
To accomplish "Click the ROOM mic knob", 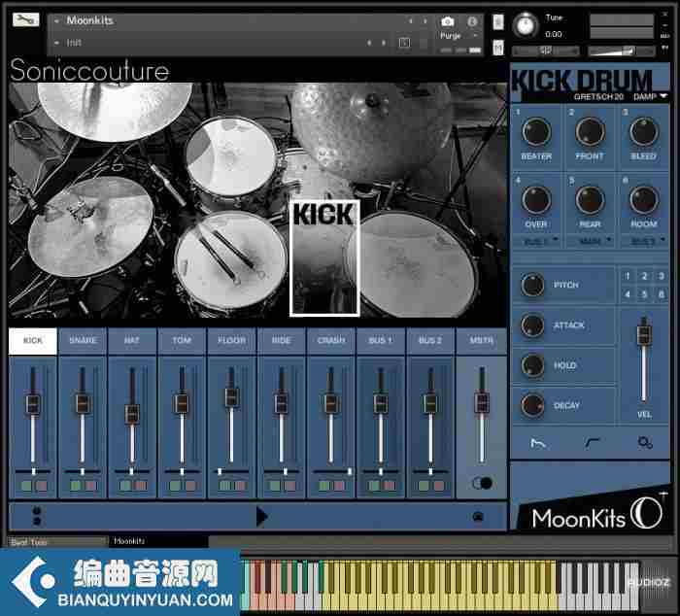I will tap(644, 199).
